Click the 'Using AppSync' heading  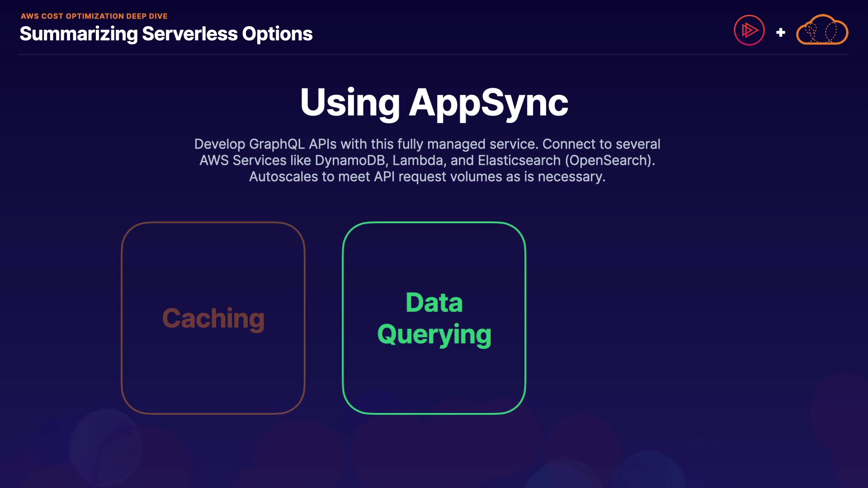pyautogui.click(x=434, y=103)
